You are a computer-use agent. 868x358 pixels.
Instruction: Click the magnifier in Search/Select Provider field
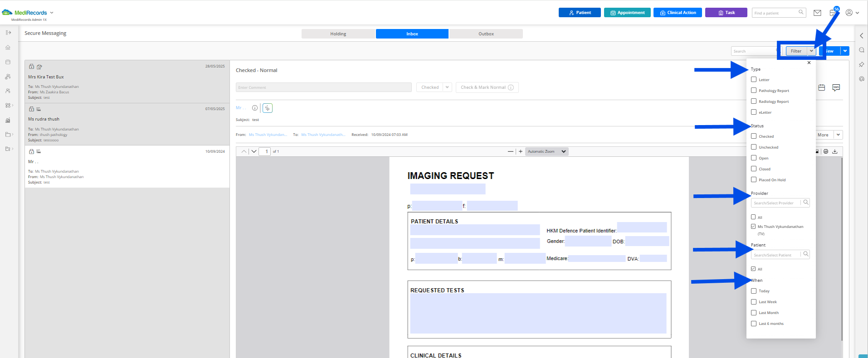coord(806,203)
